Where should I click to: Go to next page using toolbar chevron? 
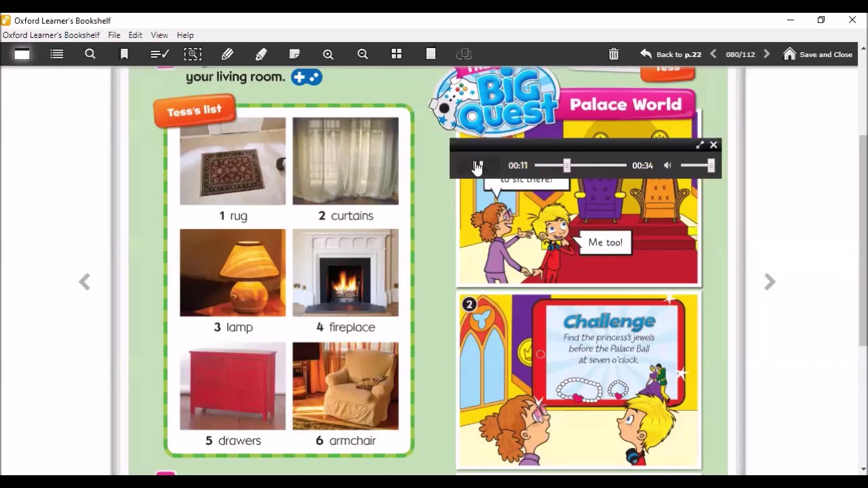point(767,54)
